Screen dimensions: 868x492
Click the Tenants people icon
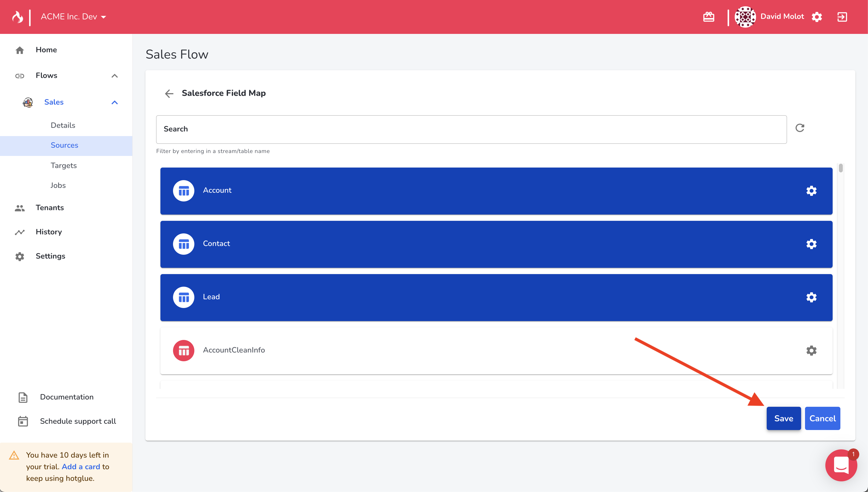coord(20,208)
